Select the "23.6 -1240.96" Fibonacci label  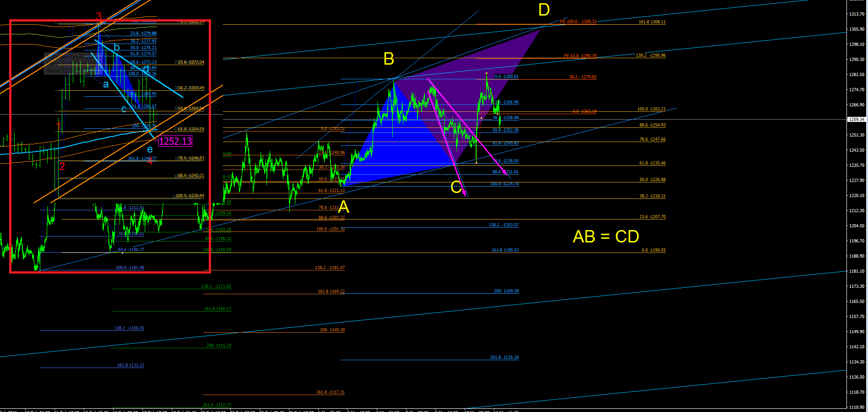click(x=331, y=153)
